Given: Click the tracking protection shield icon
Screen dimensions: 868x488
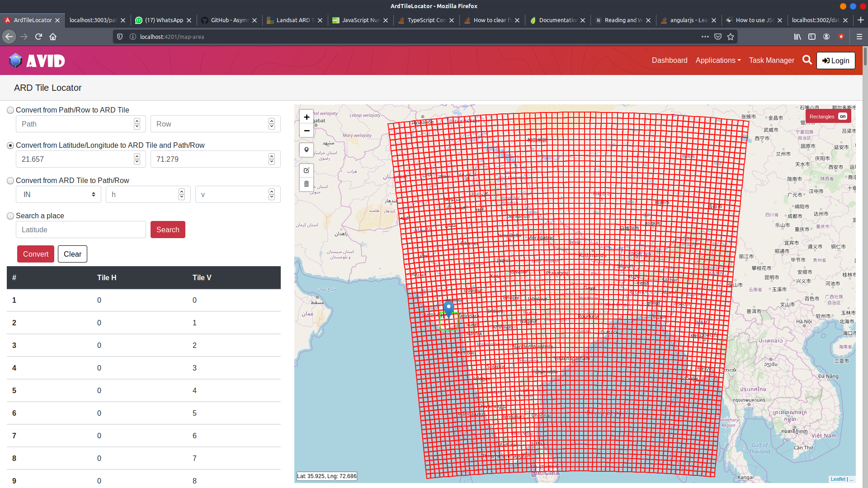Looking at the screenshot, I should [x=120, y=37].
